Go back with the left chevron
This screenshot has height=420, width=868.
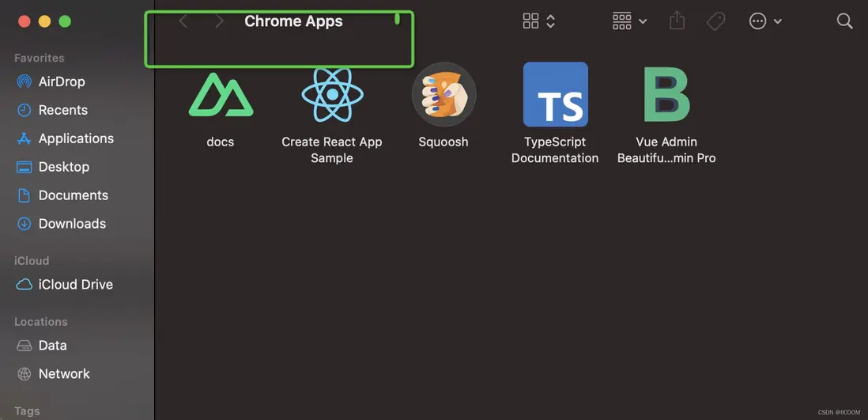[x=183, y=21]
